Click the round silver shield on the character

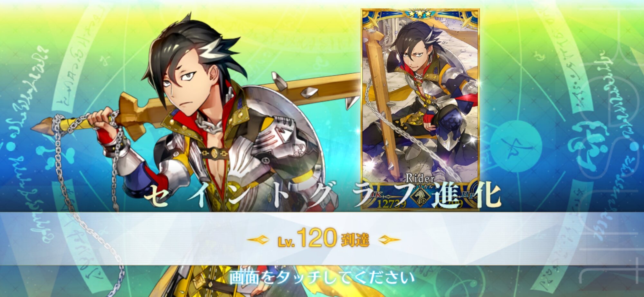(x=280, y=135)
